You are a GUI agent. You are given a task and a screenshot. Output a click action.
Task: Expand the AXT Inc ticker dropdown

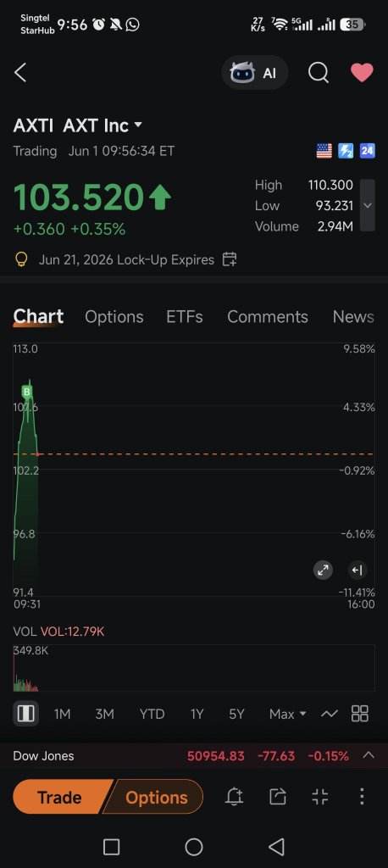click(138, 125)
